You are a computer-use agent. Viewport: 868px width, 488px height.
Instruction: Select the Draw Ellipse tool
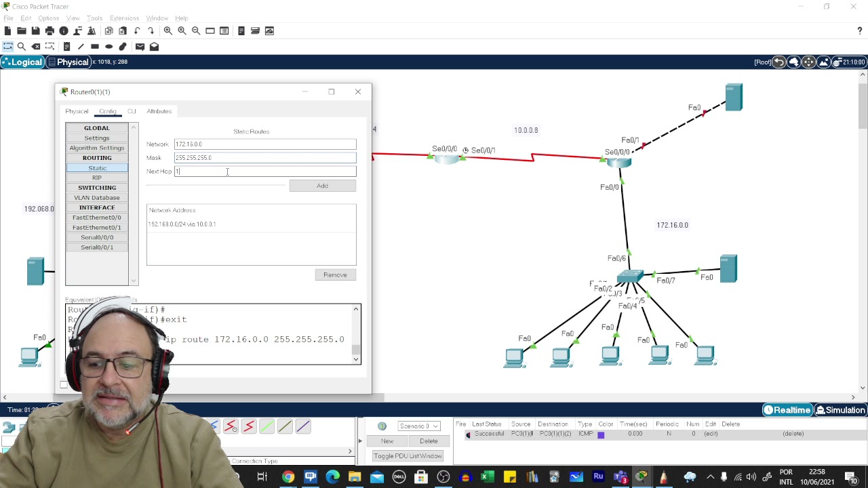click(x=108, y=46)
